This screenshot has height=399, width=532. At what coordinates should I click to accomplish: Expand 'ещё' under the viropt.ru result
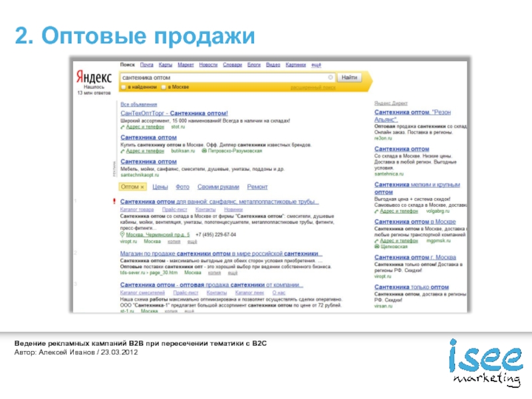(x=192, y=241)
